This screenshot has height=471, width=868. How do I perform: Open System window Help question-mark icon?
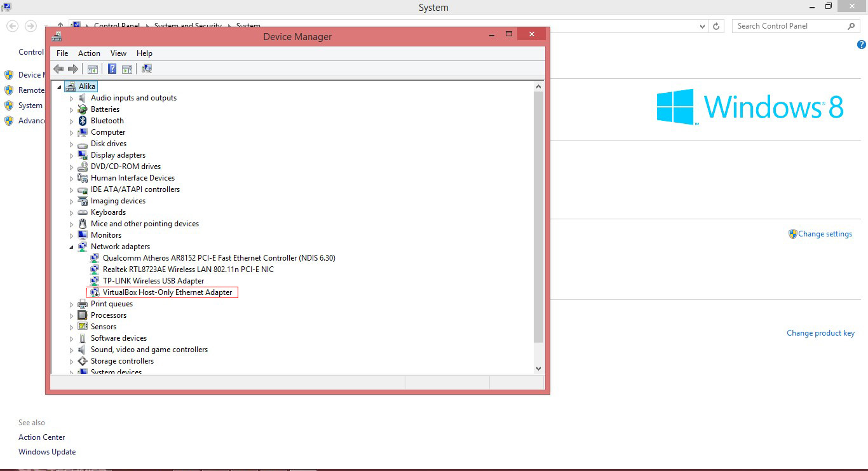pos(862,44)
